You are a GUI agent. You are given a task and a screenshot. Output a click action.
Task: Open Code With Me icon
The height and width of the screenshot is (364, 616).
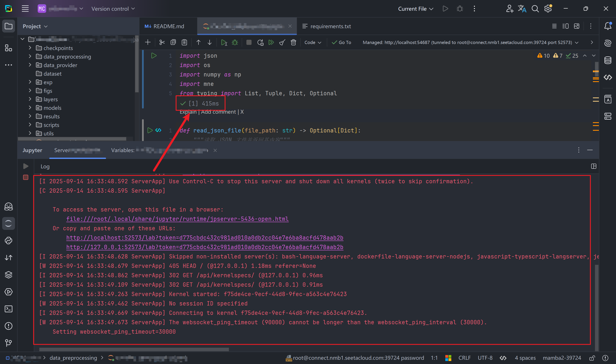pos(509,9)
